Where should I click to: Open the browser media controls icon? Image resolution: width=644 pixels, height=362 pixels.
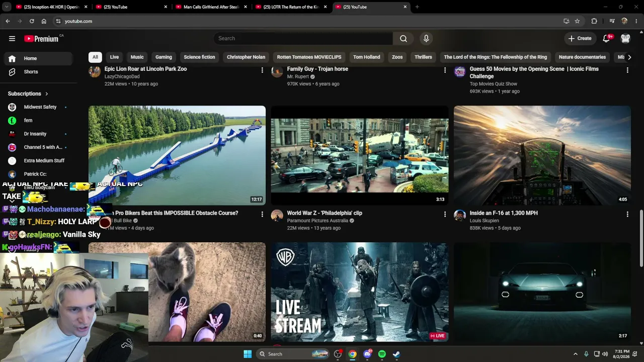[612, 21]
